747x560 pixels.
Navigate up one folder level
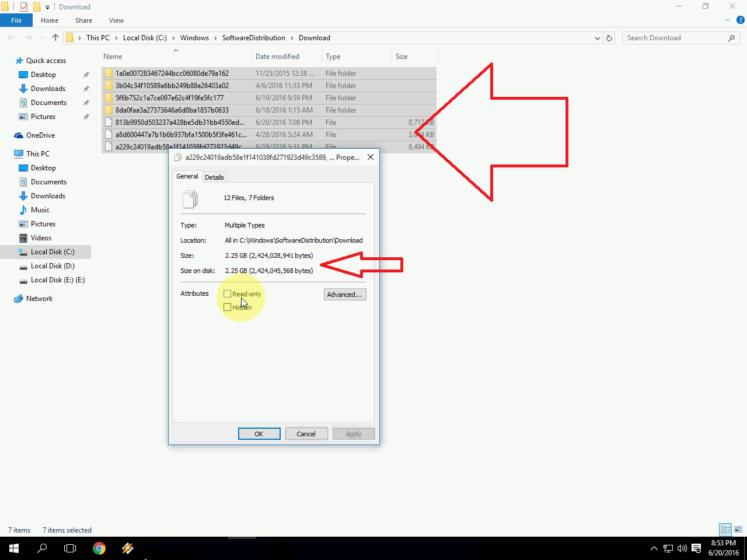(55, 37)
